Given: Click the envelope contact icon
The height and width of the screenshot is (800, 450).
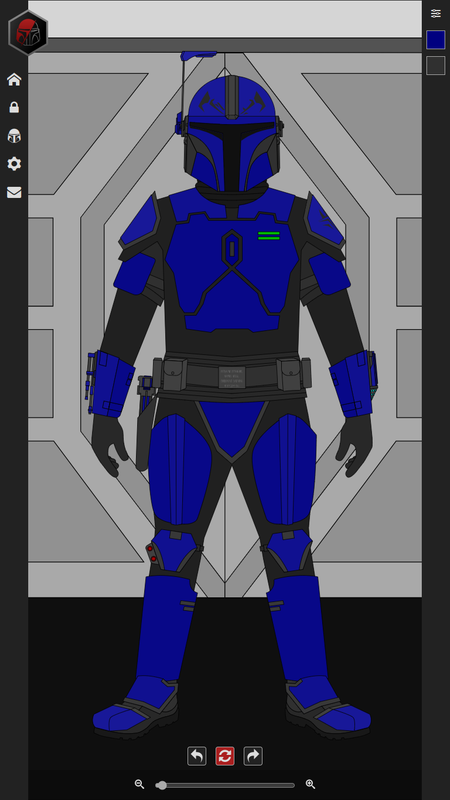Looking at the screenshot, I should click(14, 192).
